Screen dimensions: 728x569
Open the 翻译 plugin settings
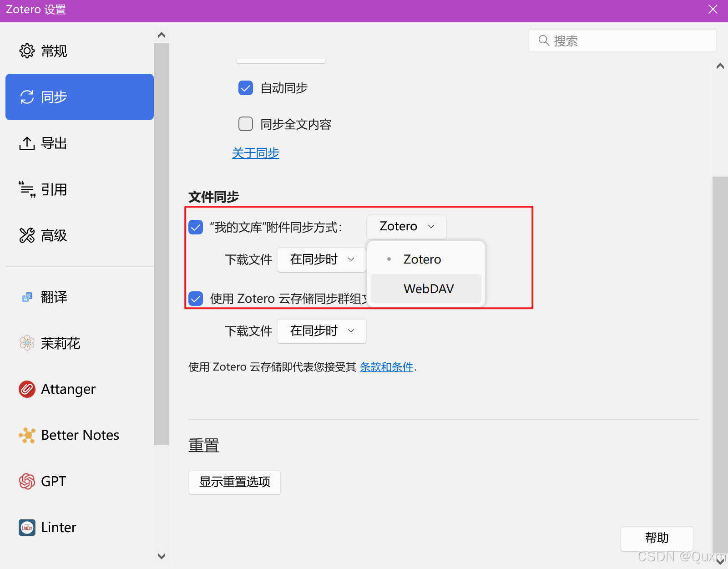pyautogui.click(x=80, y=297)
